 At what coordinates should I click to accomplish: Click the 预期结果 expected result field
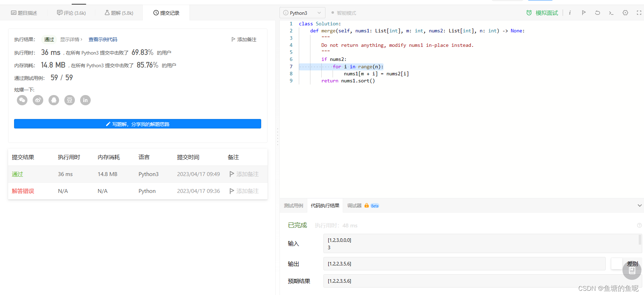tap(482, 281)
